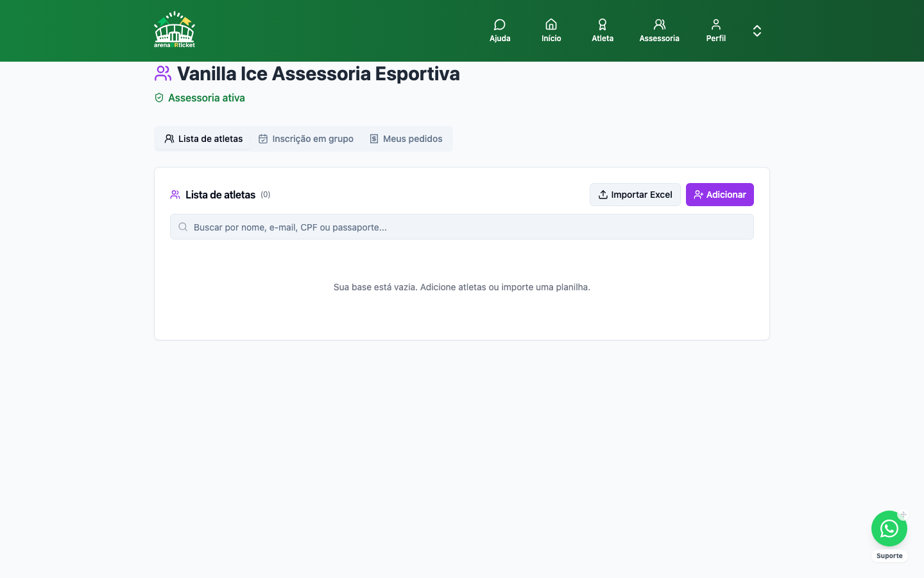
Task: Click the empty state message Sua base está vazia
Action: pyautogui.click(x=462, y=287)
